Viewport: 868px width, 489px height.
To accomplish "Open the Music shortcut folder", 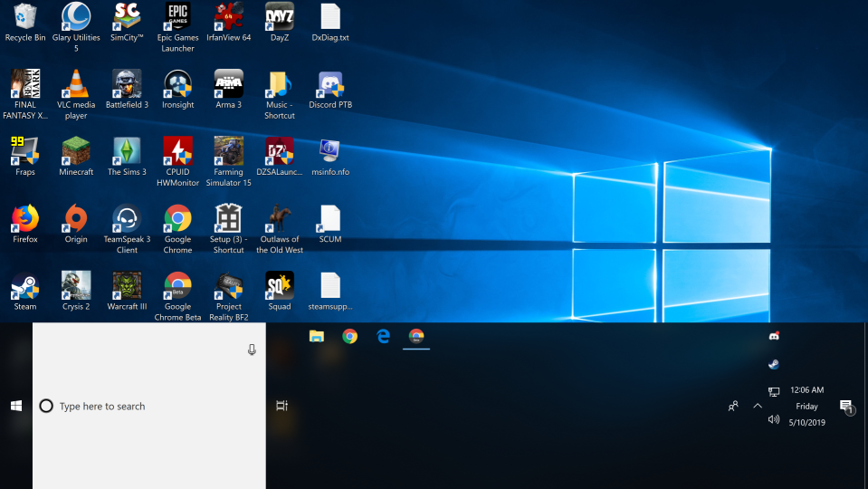I will pyautogui.click(x=280, y=94).
